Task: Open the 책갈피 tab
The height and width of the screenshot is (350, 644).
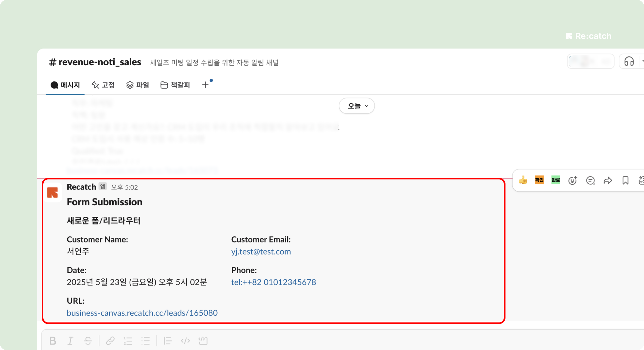Action: (176, 85)
